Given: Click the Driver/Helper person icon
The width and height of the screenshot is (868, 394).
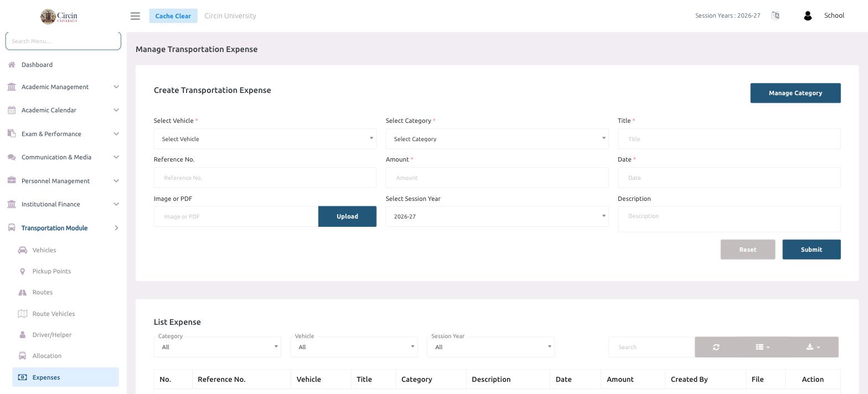Looking at the screenshot, I should click(x=23, y=335).
